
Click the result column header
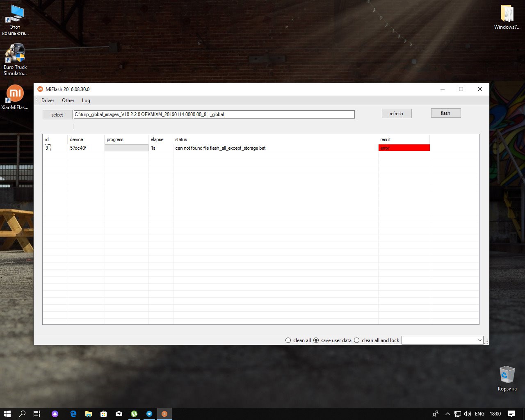404,139
